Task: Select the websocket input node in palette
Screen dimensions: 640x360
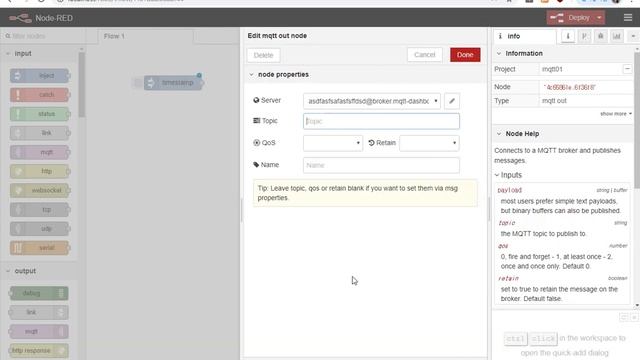Action: tap(40, 190)
